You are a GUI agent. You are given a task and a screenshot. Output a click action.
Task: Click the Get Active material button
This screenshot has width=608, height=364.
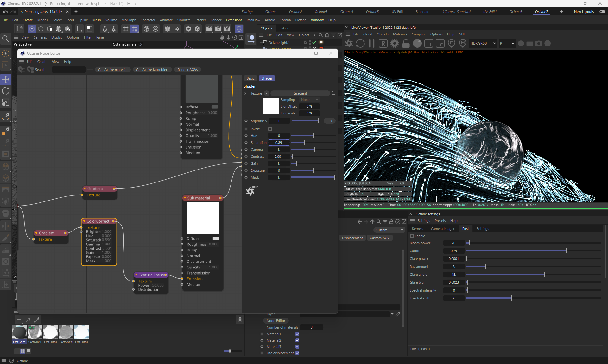point(112,70)
